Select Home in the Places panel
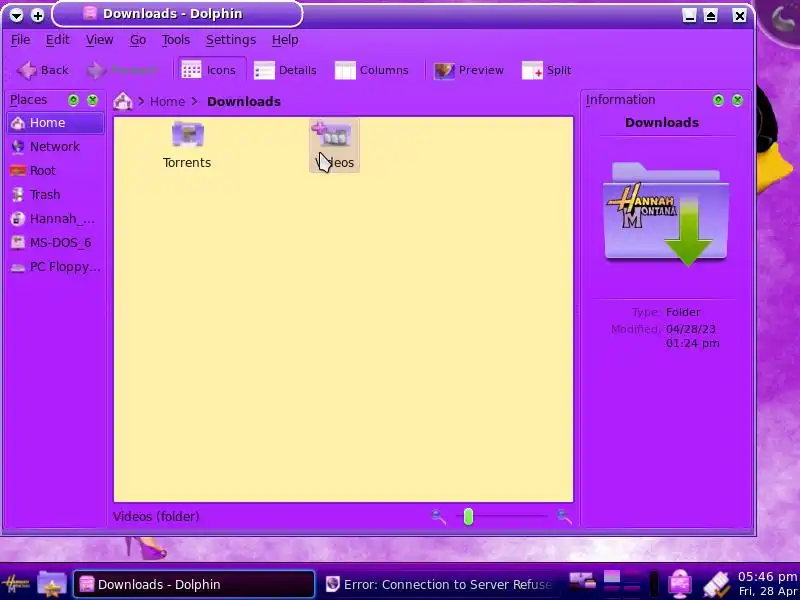The height and width of the screenshot is (600, 800). click(x=55, y=123)
